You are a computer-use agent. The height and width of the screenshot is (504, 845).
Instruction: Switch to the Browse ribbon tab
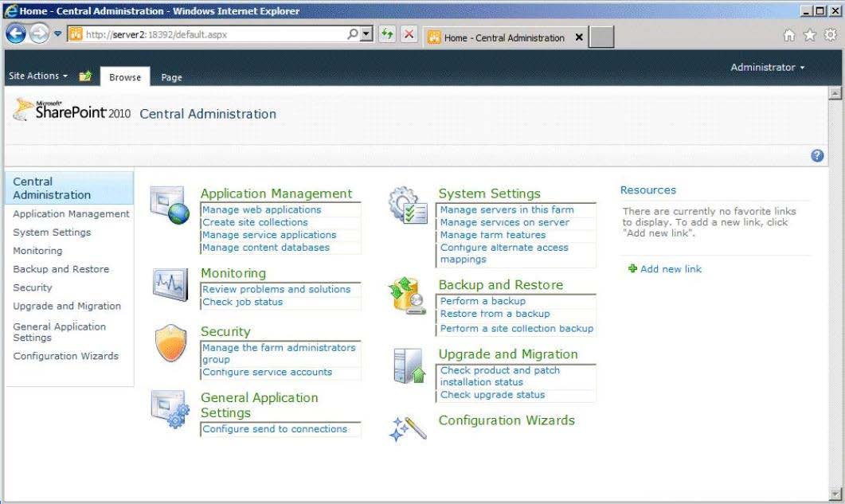[125, 77]
